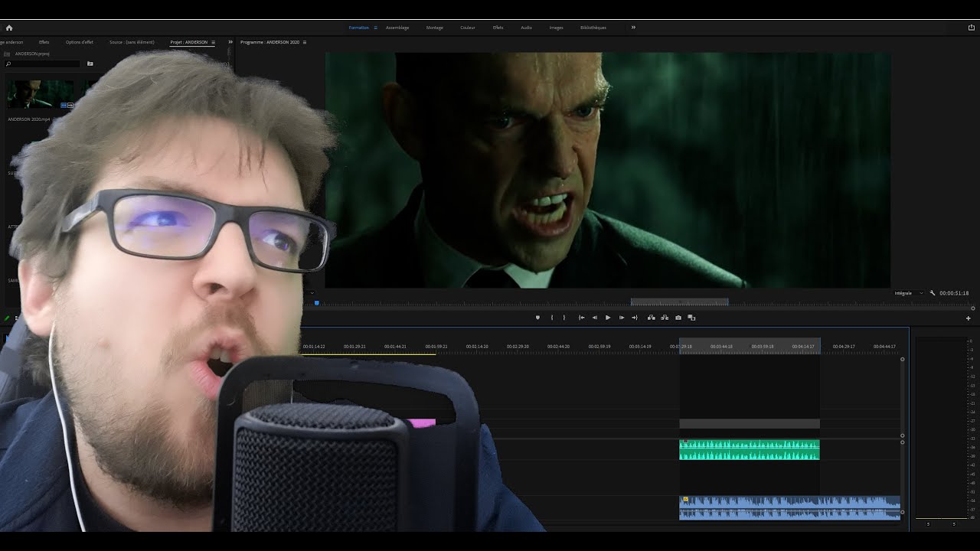This screenshot has width=980, height=551.
Task: Open the Intégrale playback resolution dropdown
Action: 909,293
